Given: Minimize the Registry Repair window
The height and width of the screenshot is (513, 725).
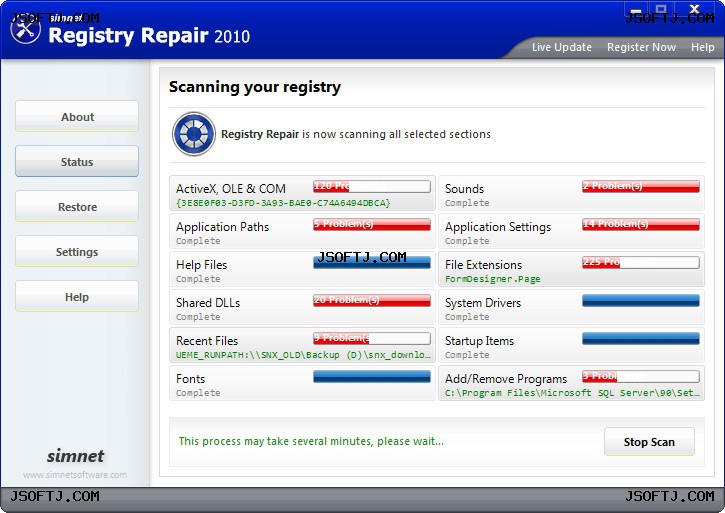Looking at the screenshot, I should point(636,9).
